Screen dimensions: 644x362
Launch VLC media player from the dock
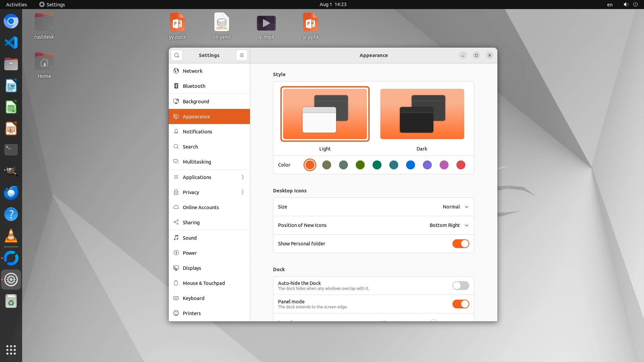11,236
